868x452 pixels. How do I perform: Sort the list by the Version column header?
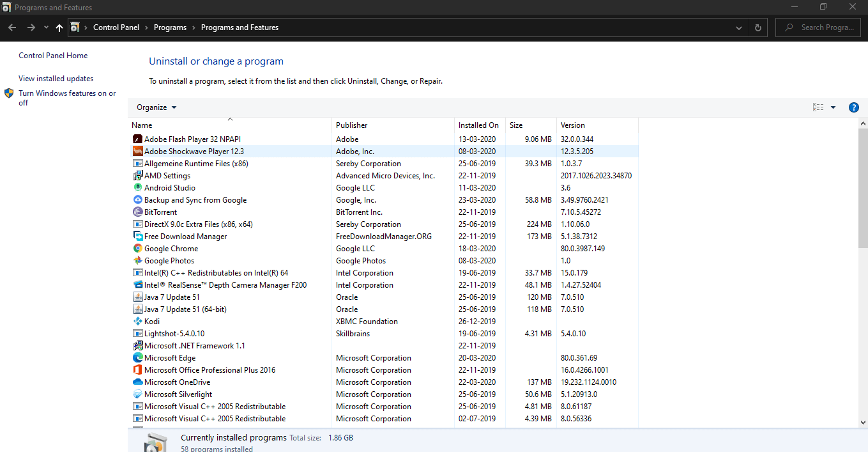tap(597, 125)
